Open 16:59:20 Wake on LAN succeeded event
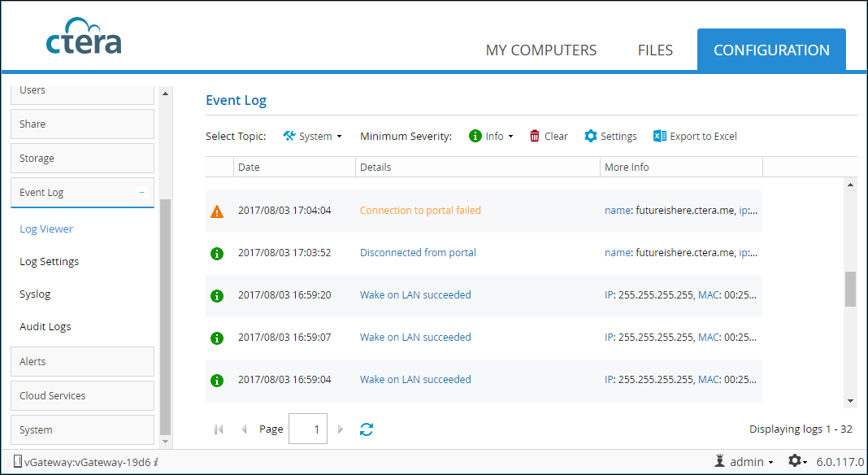This screenshot has width=868, height=475. click(x=415, y=295)
